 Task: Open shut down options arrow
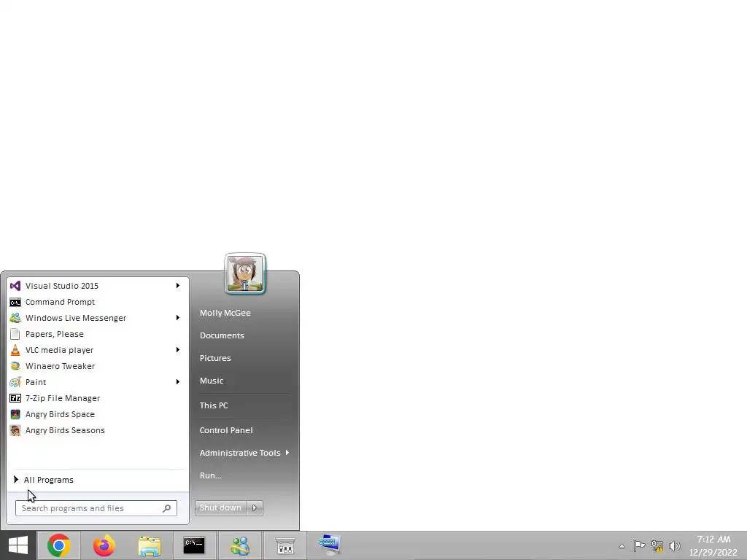(255, 508)
